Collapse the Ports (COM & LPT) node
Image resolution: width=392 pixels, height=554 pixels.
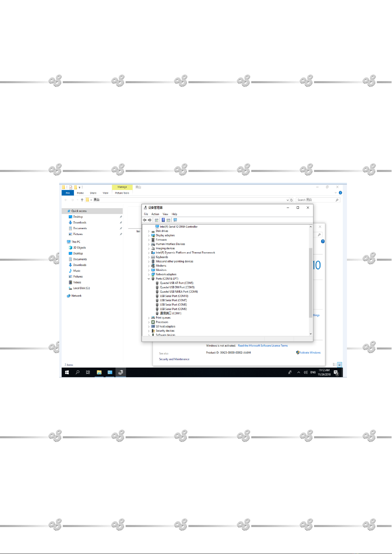pos(149,279)
